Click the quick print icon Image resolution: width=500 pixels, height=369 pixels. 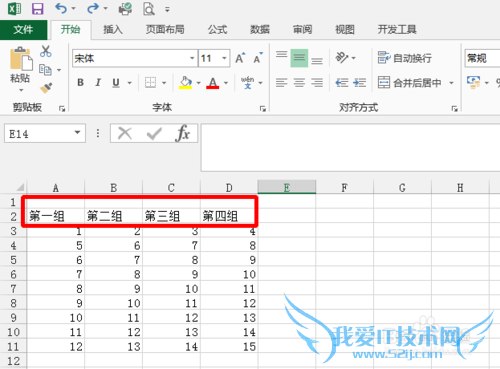(x=125, y=9)
